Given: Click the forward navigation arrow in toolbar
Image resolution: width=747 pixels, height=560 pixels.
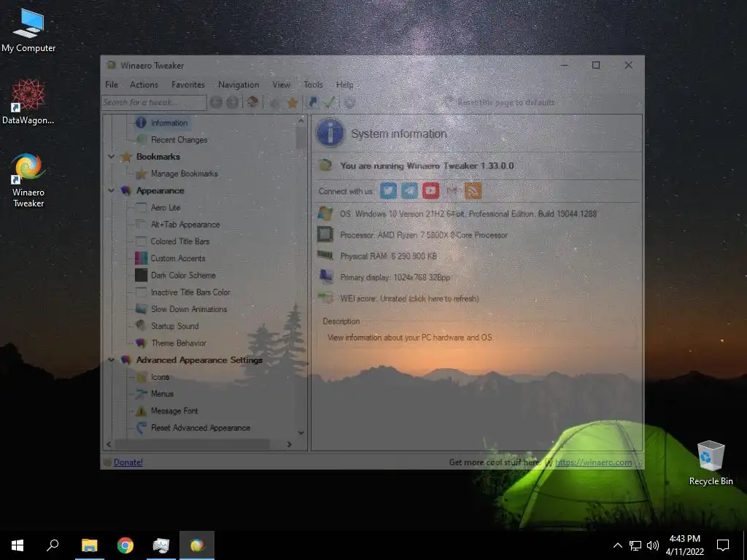Looking at the screenshot, I should tap(233, 102).
